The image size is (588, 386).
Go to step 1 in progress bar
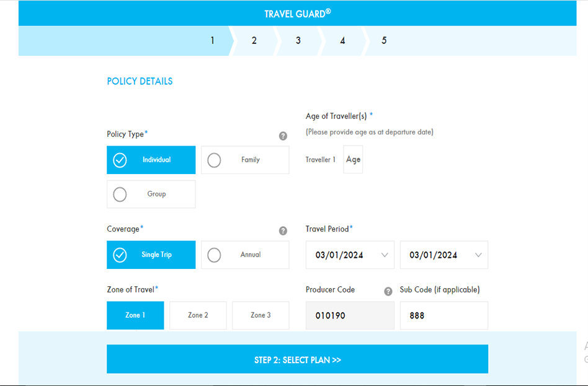212,40
